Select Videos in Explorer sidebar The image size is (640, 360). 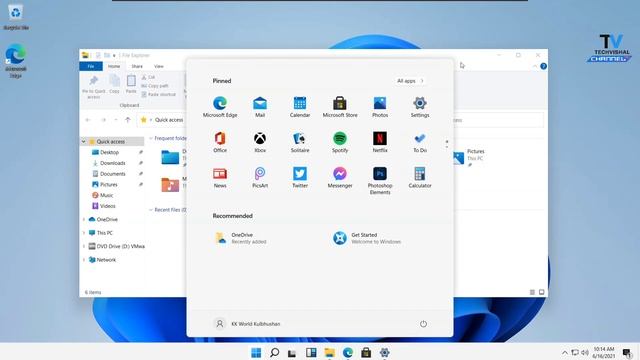coord(107,206)
